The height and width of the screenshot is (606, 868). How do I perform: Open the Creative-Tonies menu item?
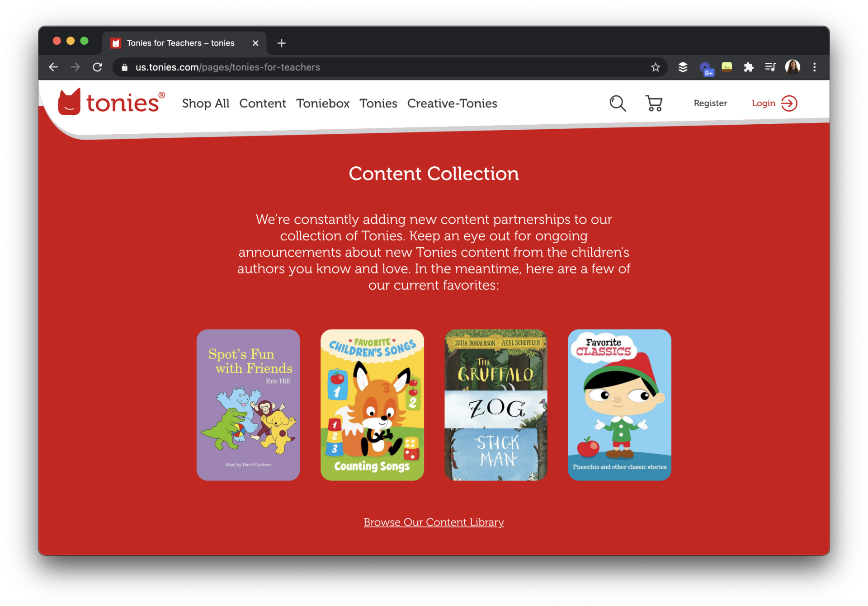[x=452, y=103]
